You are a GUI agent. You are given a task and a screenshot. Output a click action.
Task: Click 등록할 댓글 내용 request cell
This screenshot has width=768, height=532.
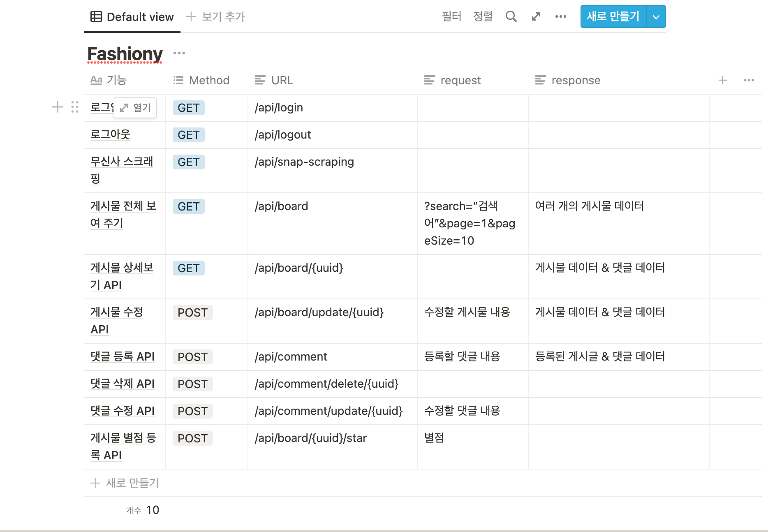pos(473,357)
